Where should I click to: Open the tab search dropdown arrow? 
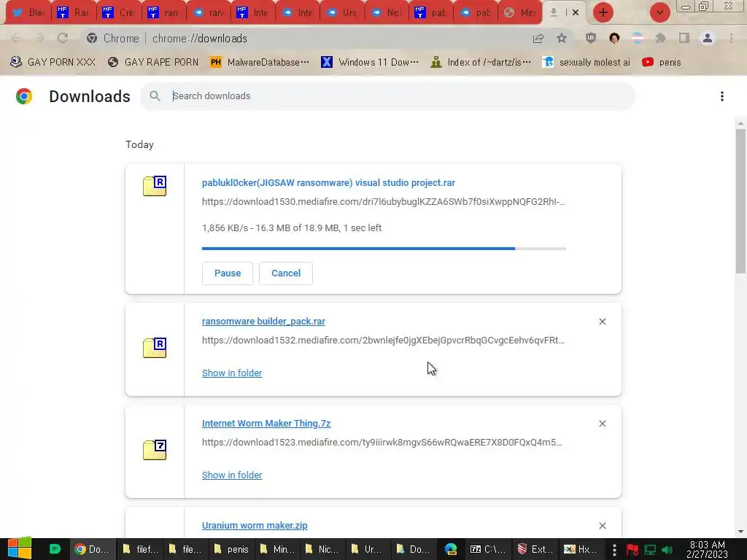tap(659, 12)
